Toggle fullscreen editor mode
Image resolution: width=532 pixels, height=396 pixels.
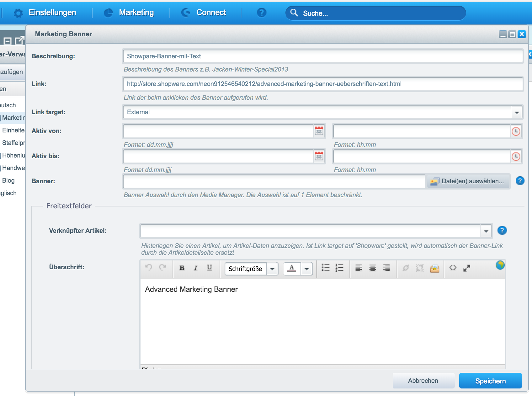[467, 268]
